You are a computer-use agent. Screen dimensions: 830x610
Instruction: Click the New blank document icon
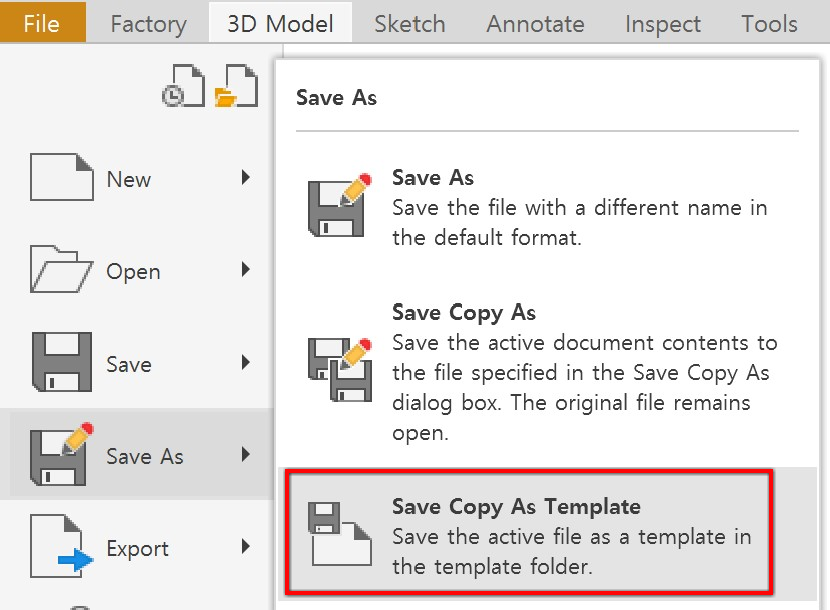[61, 179]
